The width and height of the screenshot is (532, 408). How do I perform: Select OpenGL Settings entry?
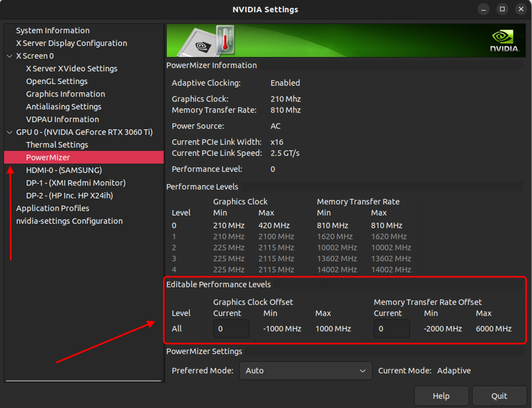click(57, 81)
